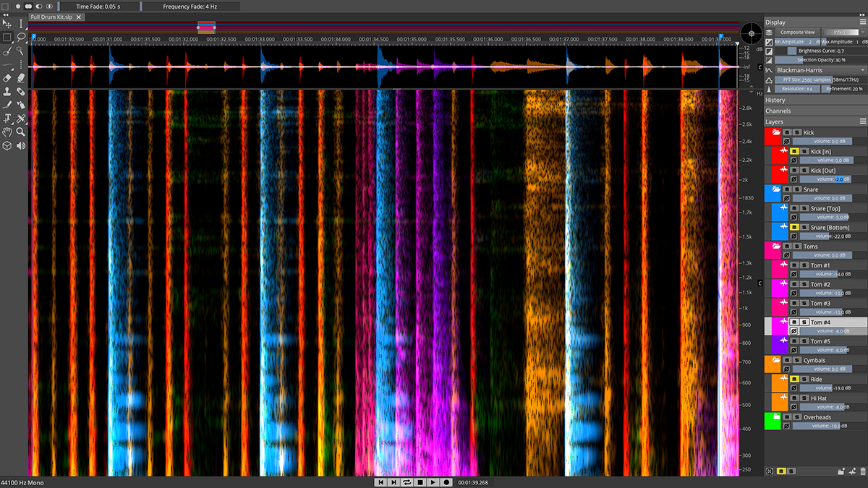Click the Time Fade input field
The width and height of the screenshot is (868, 488).
(99, 6)
